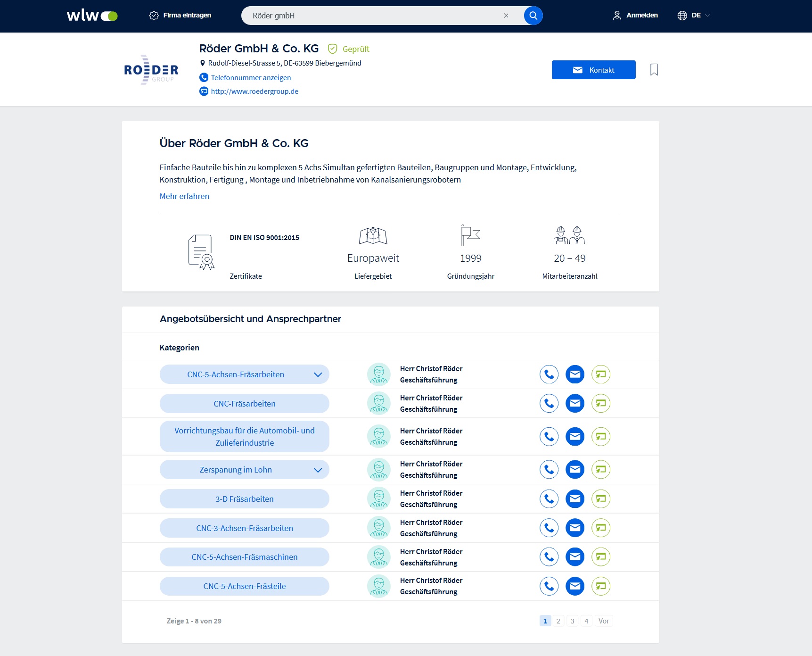The image size is (812, 656).
Task: Click phone icon in CNC-Fräsarbeiten row
Action: pyautogui.click(x=549, y=403)
